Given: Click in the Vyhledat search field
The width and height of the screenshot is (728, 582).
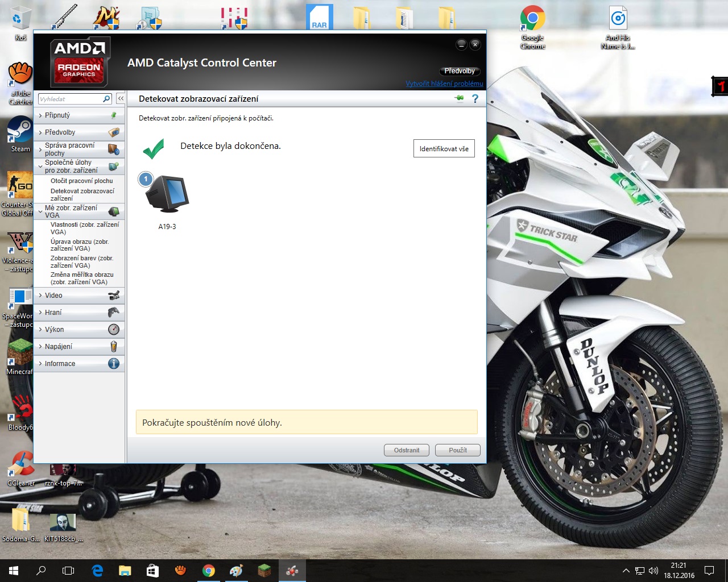Looking at the screenshot, I should click(x=69, y=99).
